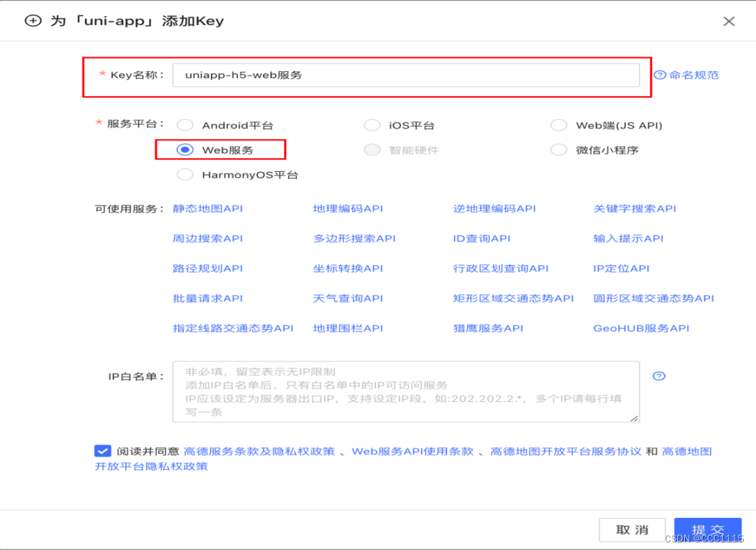Open the Web服务API使用条款 link
Viewport: 756px width, 550px height.
[412, 451]
